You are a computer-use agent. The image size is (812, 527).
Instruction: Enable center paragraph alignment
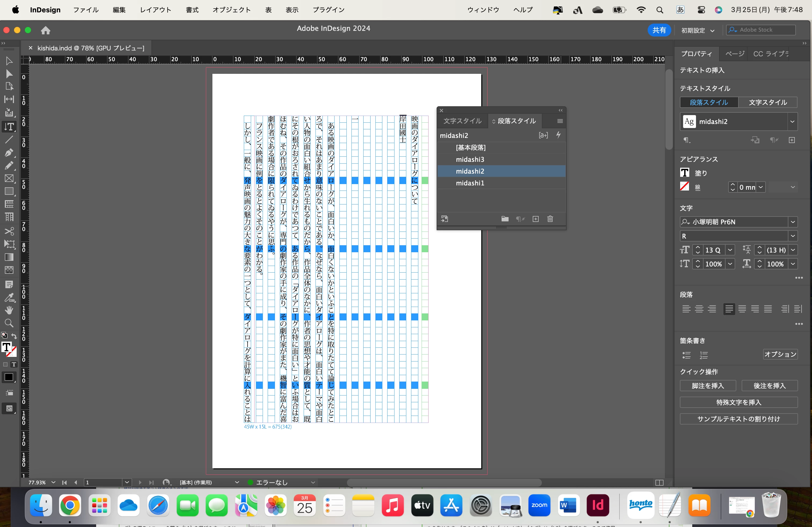coord(699,309)
